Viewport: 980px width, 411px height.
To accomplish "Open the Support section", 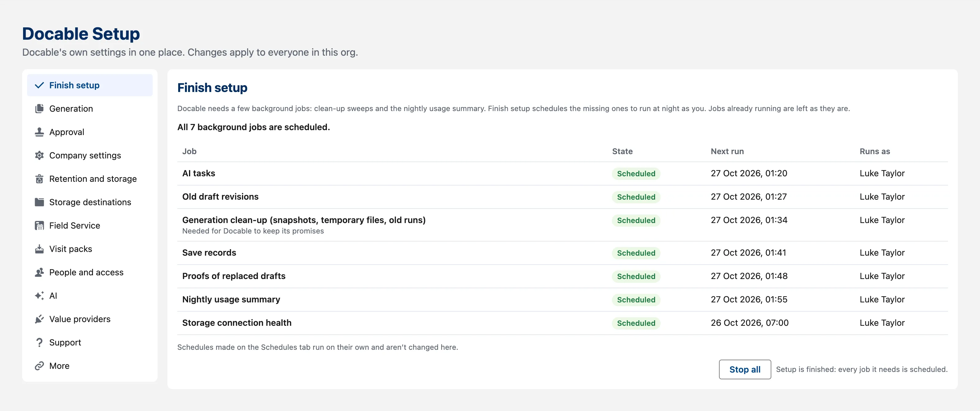I will (90, 343).
